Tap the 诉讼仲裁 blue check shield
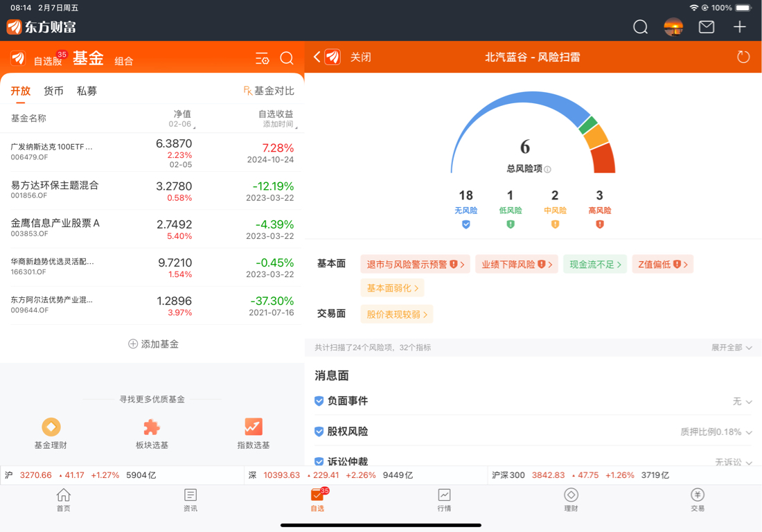The height and width of the screenshot is (532, 762). (319, 461)
